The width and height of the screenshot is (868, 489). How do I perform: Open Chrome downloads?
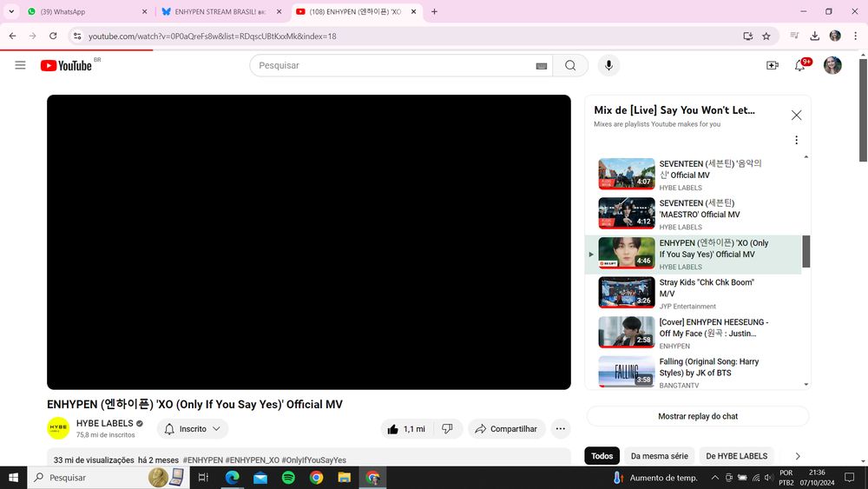pos(814,36)
